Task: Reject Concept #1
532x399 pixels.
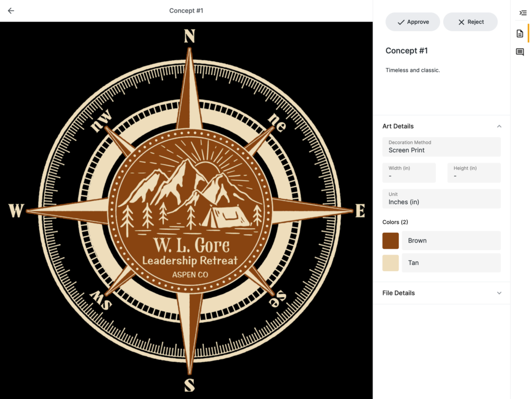Action: click(x=470, y=22)
